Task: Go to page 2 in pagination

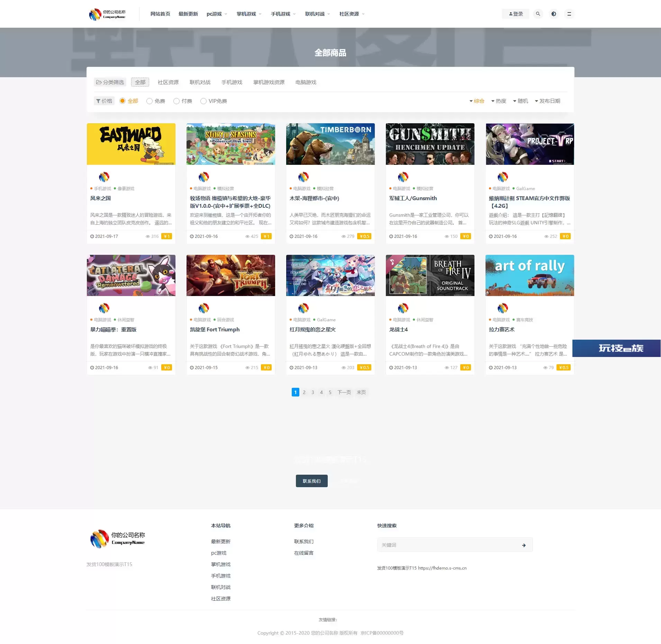Action: point(304,392)
